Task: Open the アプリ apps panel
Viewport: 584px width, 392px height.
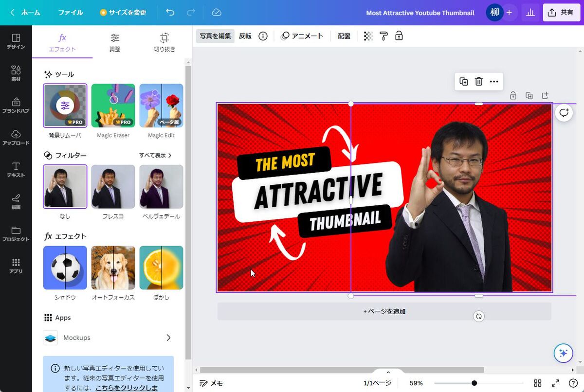Action: 16,266
